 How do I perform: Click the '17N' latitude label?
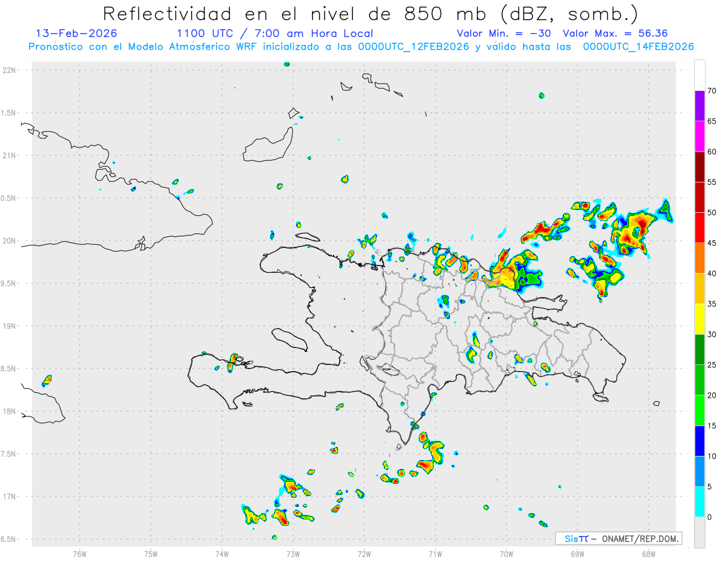pos(10,497)
